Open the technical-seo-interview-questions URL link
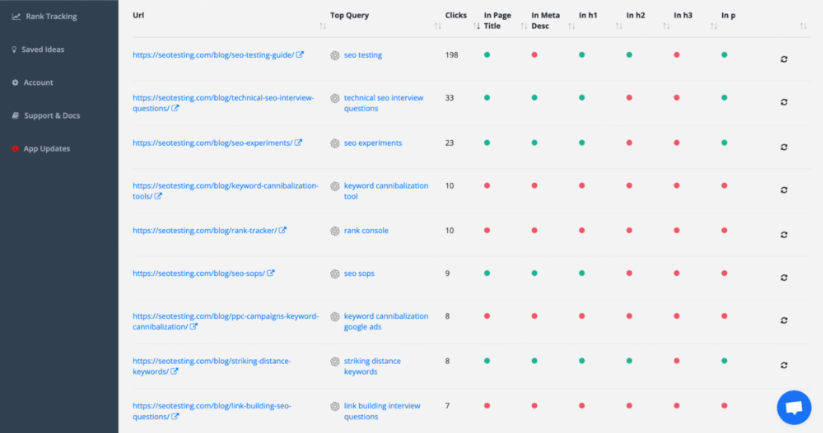The width and height of the screenshot is (823, 433). click(x=223, y=103)
